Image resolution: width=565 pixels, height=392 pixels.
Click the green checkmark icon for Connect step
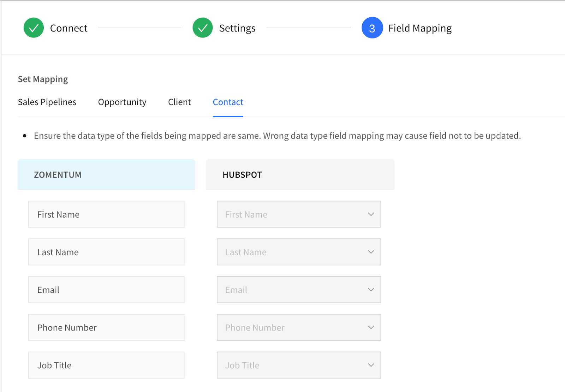(x=34, y=28)
